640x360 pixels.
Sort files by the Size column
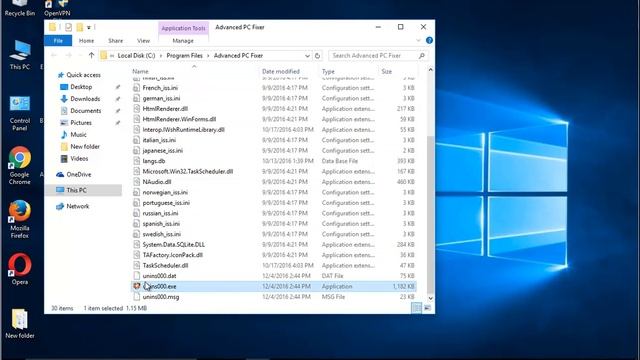(x=387, y=71)
